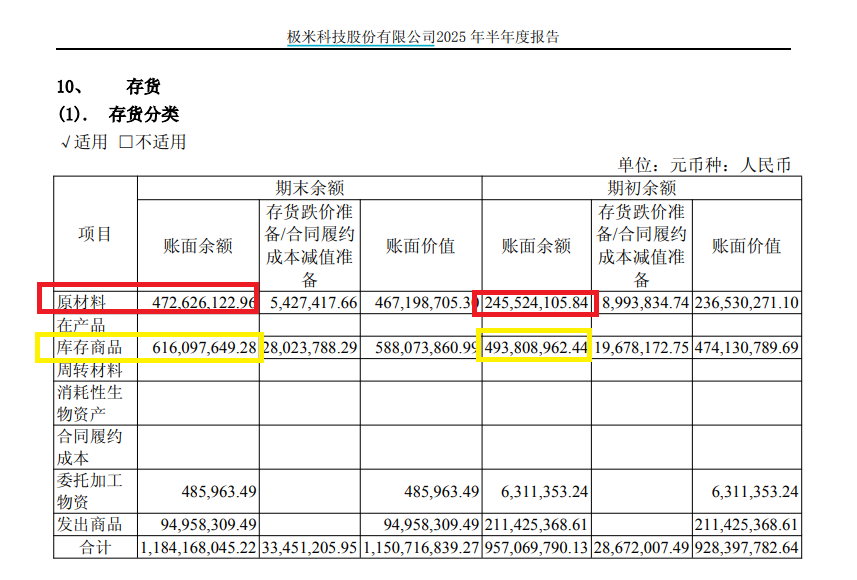Click the 在产品 row label
The width and height of the screenshot is (857, 580).
point(81,325)
